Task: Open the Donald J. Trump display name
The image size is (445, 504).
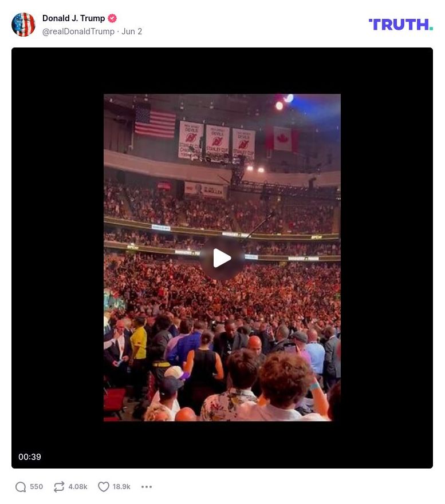Action: (74, 18)
